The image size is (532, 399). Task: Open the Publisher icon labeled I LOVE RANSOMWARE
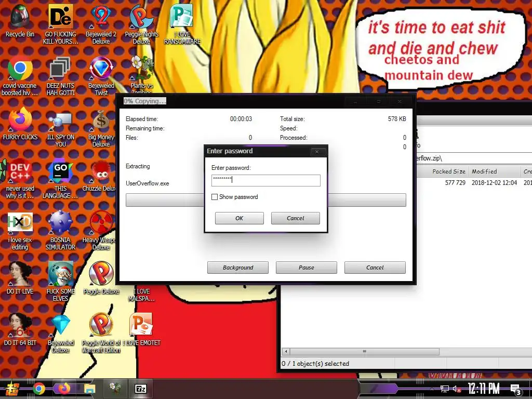pyautogui.click(x=182, y=23)
